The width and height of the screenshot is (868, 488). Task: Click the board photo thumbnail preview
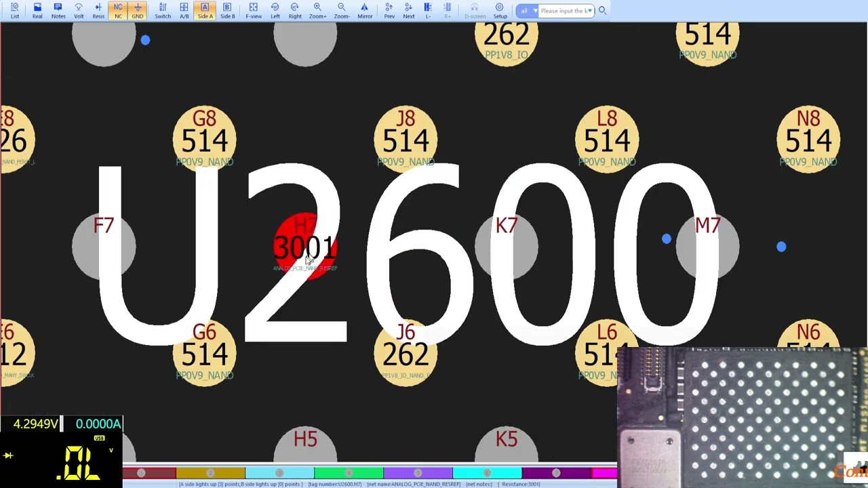point(743,418)
